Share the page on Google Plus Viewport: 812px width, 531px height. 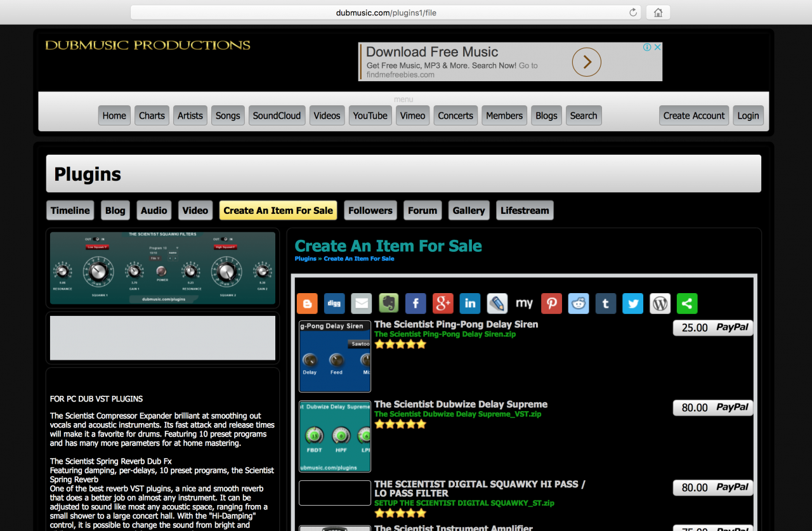pos(443,303)
